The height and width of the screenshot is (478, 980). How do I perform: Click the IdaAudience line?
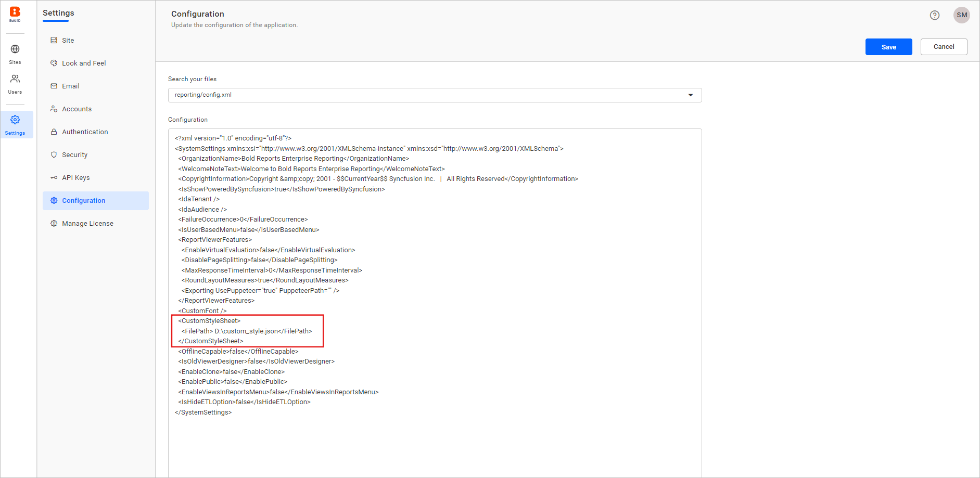[202, 210]
